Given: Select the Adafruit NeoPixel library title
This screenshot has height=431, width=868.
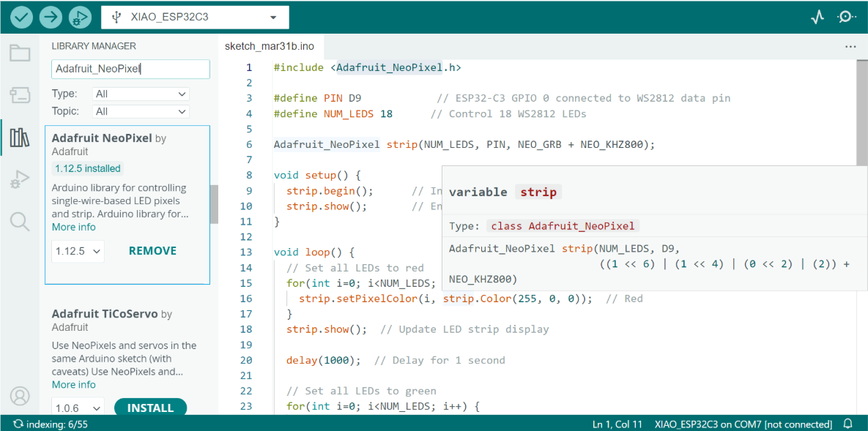Looking at the screenshot, I should (x=102, y=138).
